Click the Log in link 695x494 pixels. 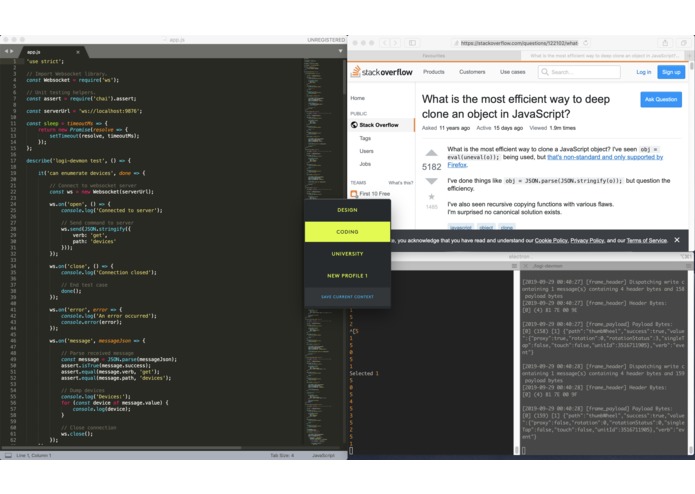coord(644,72)
